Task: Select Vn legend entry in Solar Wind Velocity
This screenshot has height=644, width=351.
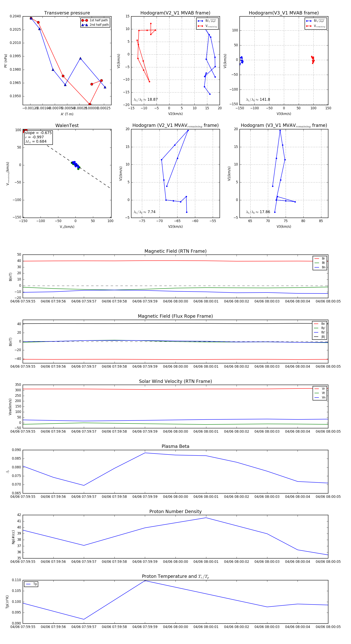Action: [320, 398]
